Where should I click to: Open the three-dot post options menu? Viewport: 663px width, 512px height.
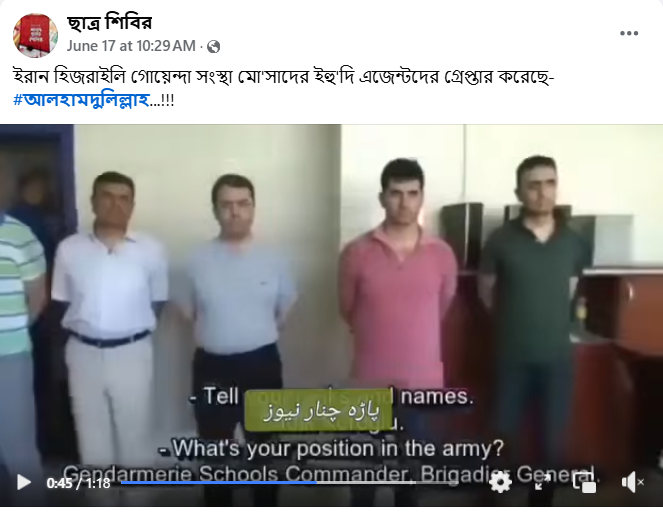point(629,33)
